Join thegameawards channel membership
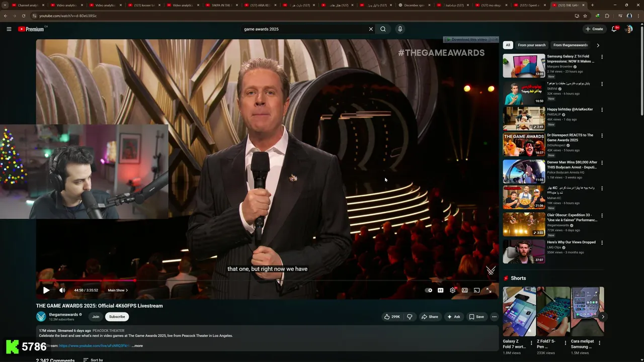The image size is (644, 362). click(x=96, y=317)
